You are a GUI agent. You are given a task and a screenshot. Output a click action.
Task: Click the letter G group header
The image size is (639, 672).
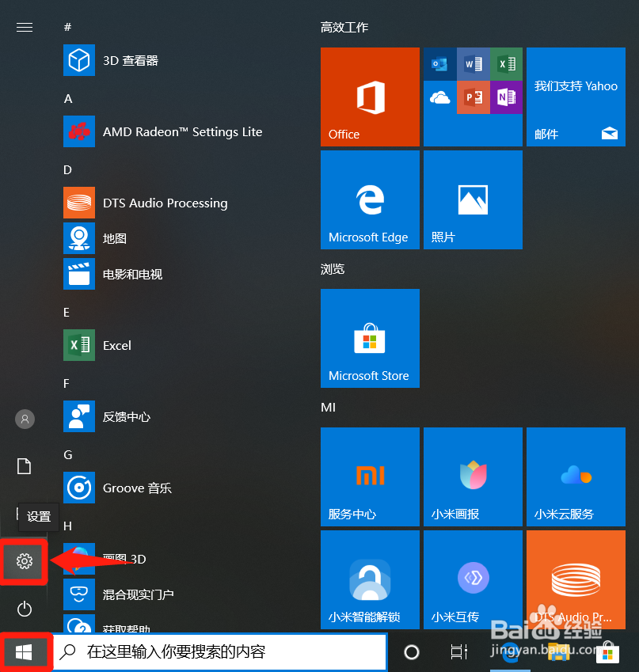point(68,454)
